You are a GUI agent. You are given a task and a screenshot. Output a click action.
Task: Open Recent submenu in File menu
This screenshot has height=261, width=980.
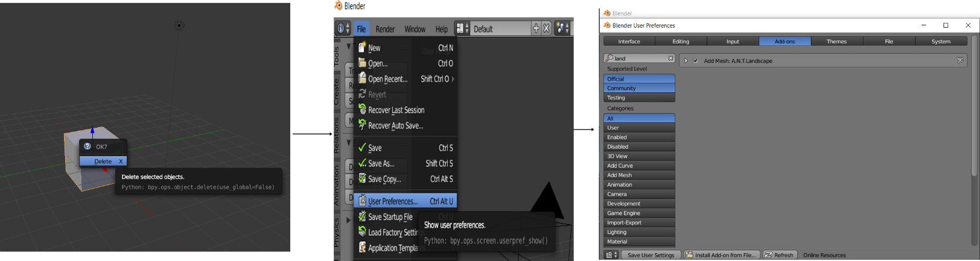[x=405, y=78]
